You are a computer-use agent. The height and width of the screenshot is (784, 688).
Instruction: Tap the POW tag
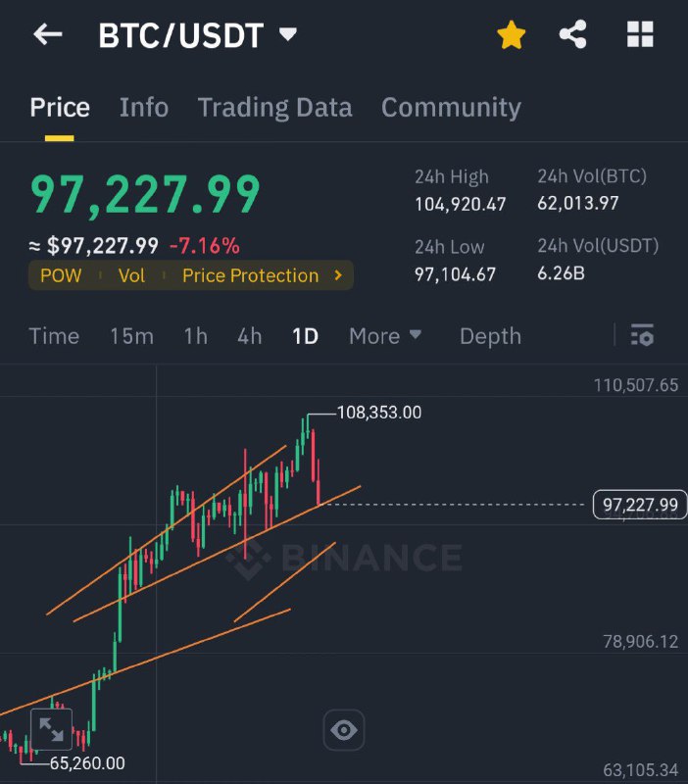pyautogui.click(x=61, y=275)
